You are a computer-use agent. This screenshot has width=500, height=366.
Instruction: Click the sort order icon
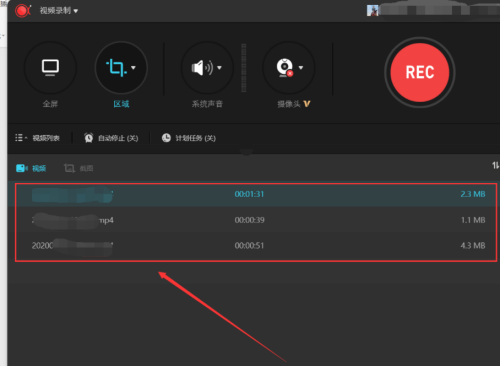495,165
